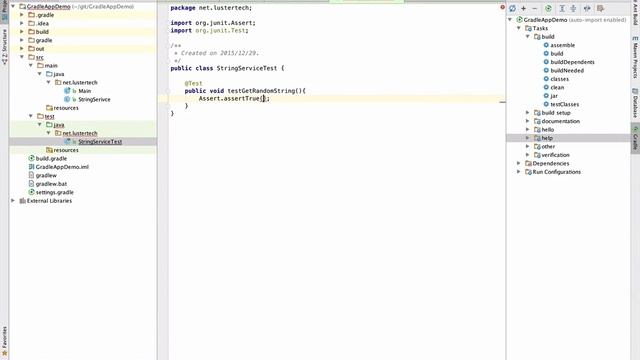Screen dimensions: 640x360
Task: Select the gradle folder in project tree
Action: click(44, 40)
